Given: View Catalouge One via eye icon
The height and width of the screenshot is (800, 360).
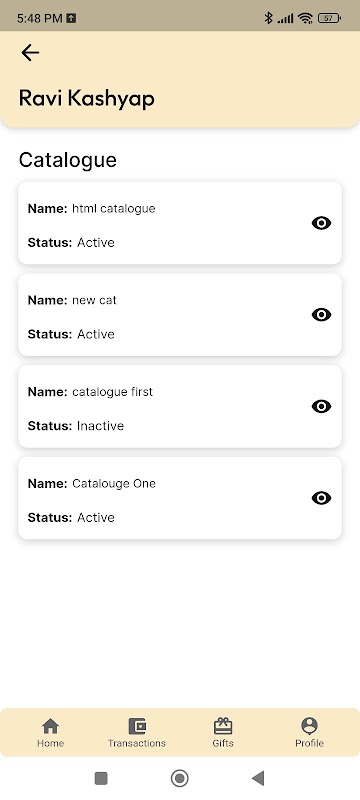Looking at the screenshot, I should [x=321, y=498].
